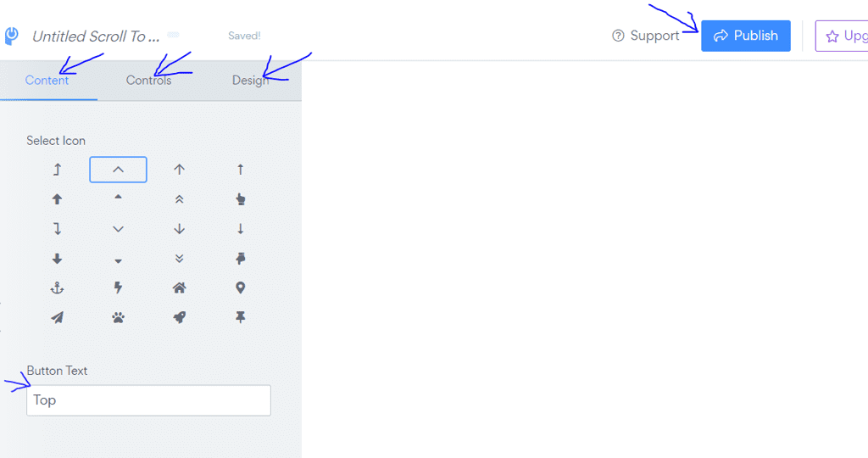Viewport: 868px width, 458px height.
Task: Select the lightning bolt icon
Action: [x=118, y=288]
